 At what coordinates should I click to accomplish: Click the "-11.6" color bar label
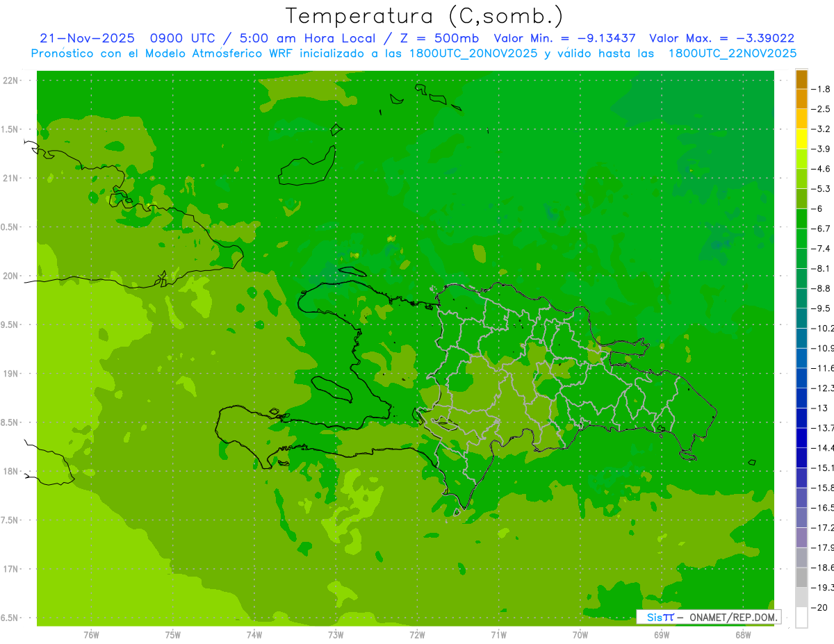pos(822,368)
